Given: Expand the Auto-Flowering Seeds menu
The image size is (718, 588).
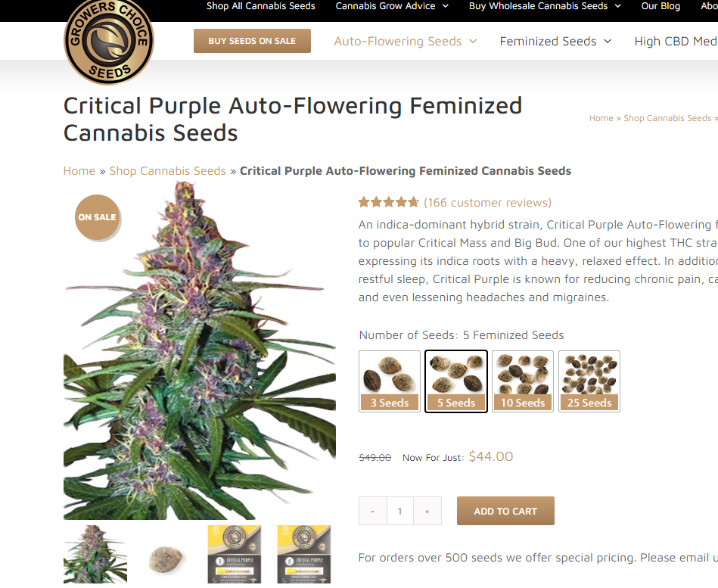Looking at the screenshot, I should (406, 41).
